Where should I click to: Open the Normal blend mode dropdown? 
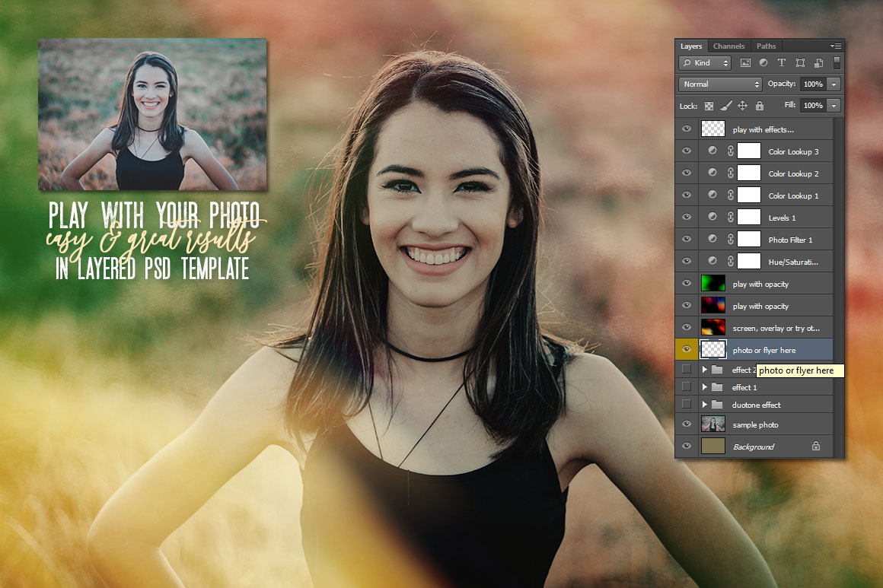click(x=720, y=84)
